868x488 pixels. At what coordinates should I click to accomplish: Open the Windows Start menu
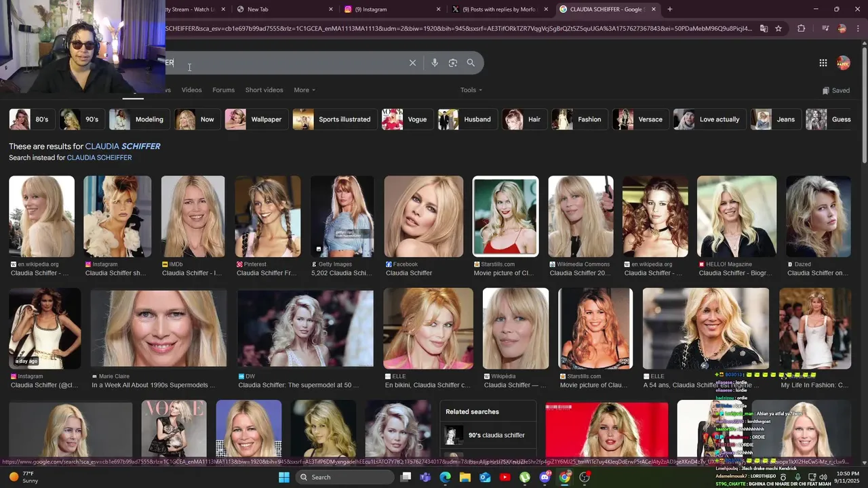(284, 477)
